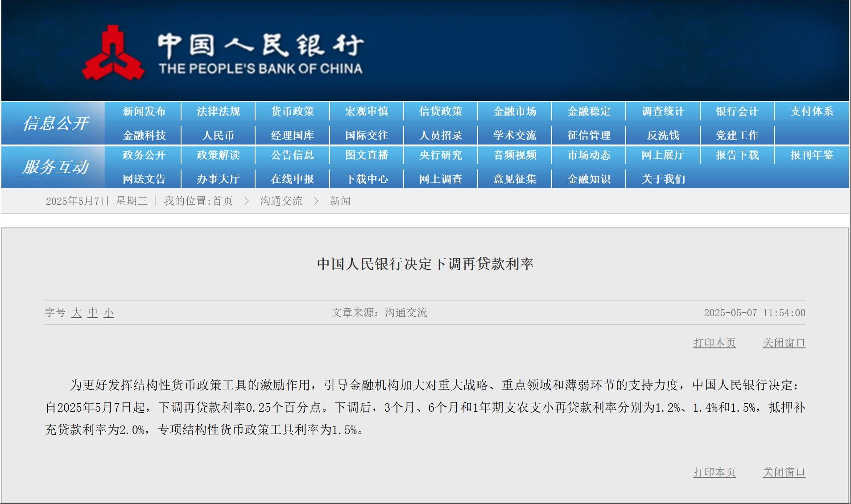
Task: Open the 货币政策 navigation section
Action: [x=292, y=111]
